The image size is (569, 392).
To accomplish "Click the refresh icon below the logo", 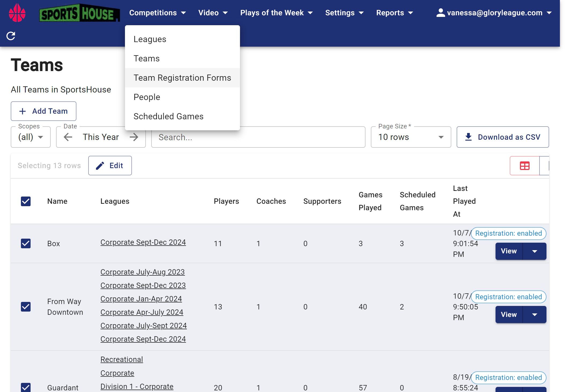I will 11,36.
